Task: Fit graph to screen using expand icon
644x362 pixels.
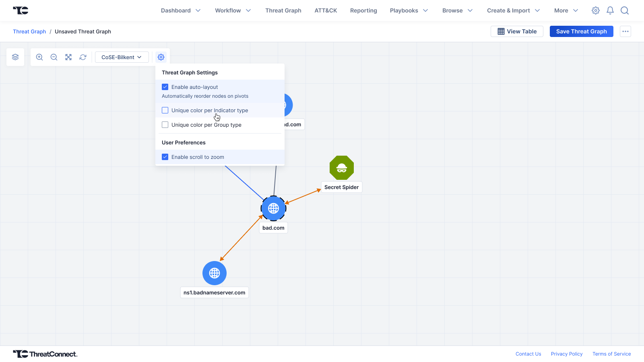Action: pos(68,57)
